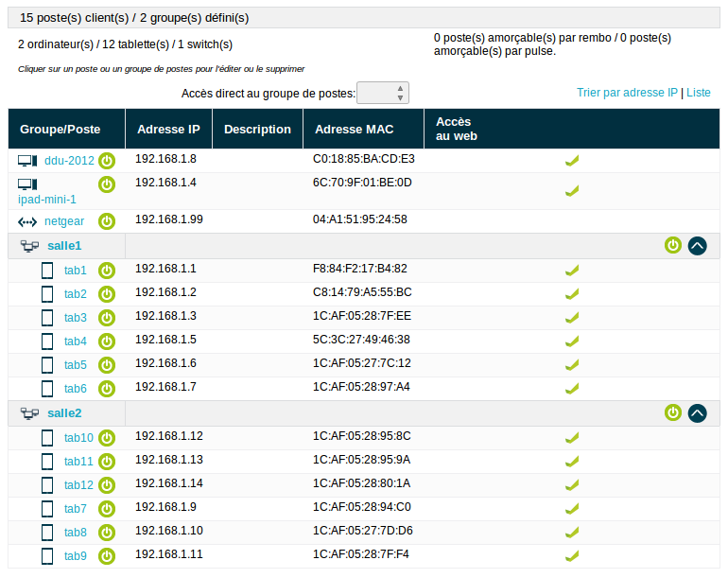
Task: Open the tab2 tablet link
Action: point(76,294)
